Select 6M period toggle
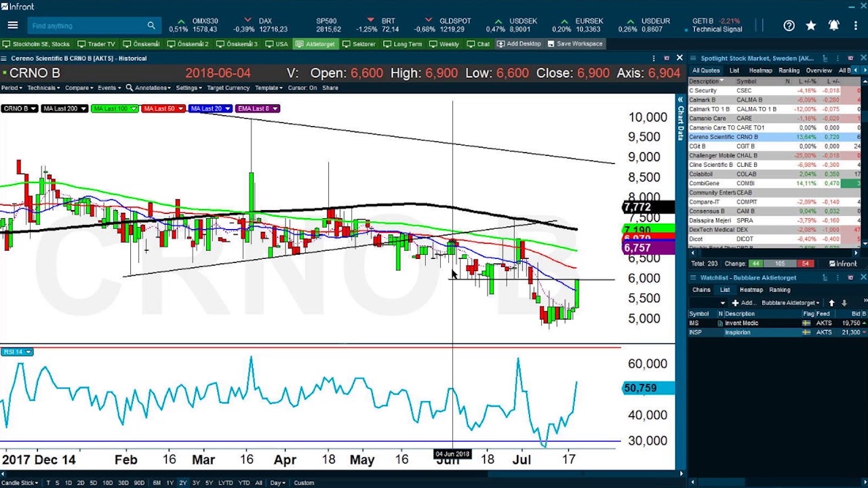868x488 pixels. point(157,483)
